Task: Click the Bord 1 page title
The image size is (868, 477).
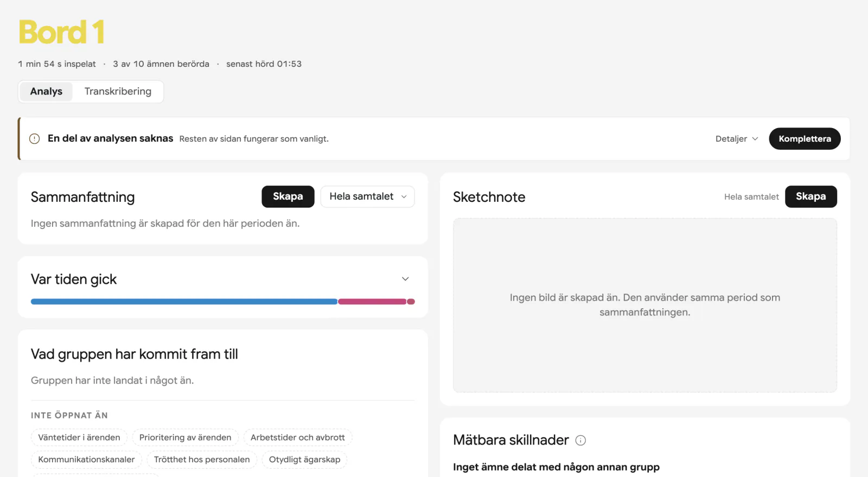Action: tap(61, 32)
